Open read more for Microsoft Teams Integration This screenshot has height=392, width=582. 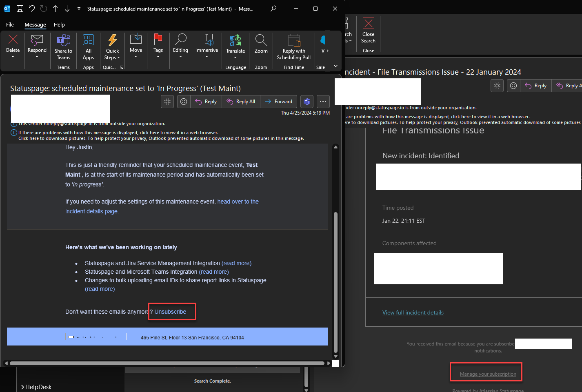(x=214, y=272)
